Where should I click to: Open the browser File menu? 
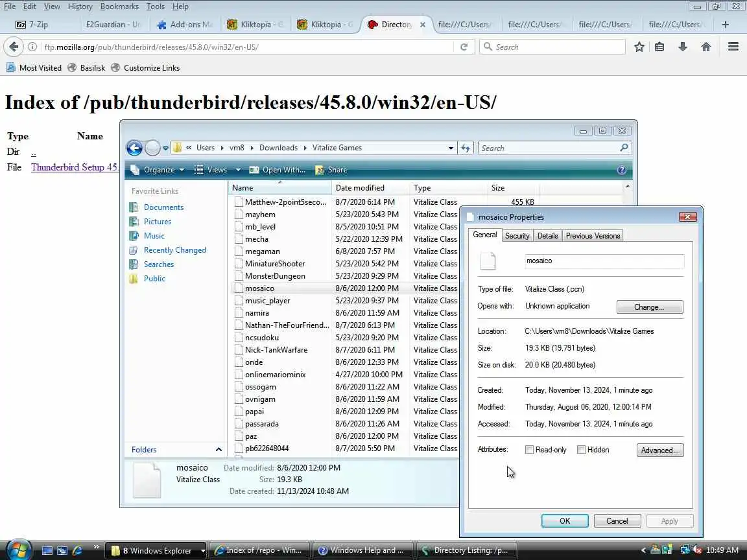pyautogui.click(x=10, y=6)
